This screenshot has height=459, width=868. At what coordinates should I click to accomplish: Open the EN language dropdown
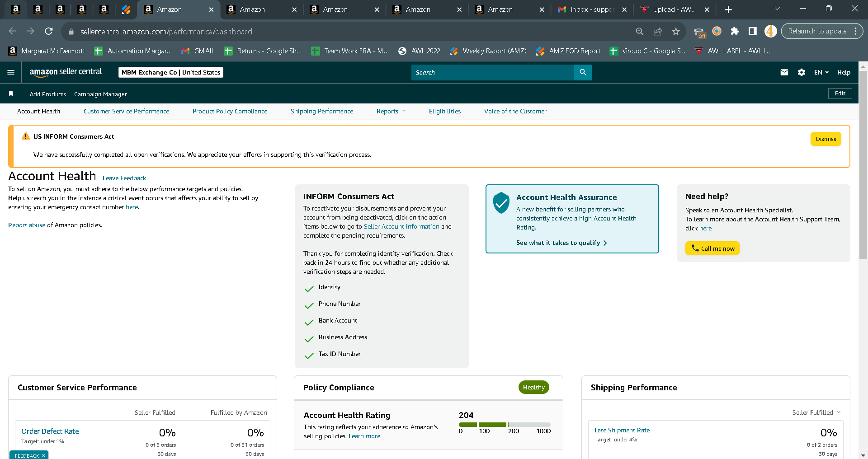(821, 72)
